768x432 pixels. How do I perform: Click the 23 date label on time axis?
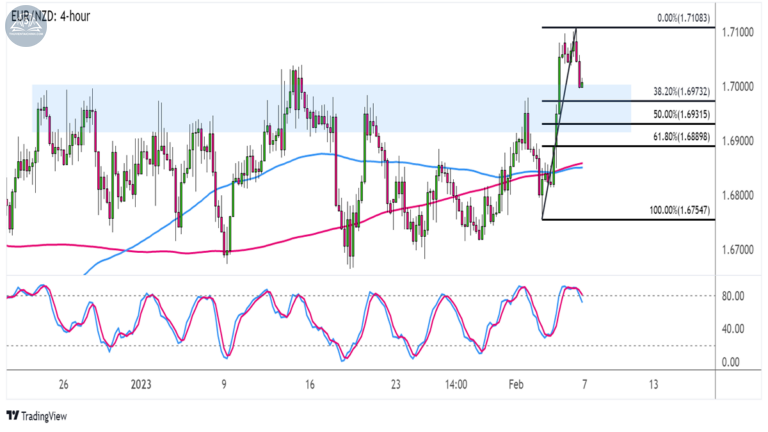(396, 384)
